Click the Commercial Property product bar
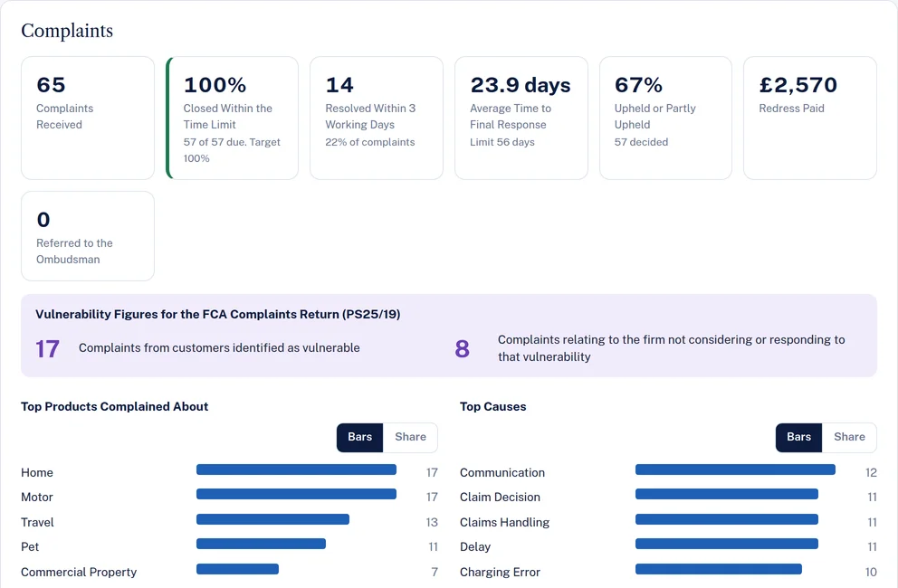The width and height of the screenshot is (898, 588). point(238,569)
